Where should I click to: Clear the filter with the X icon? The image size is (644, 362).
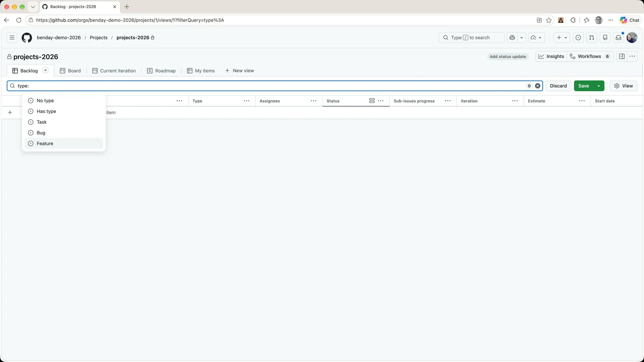538,86
